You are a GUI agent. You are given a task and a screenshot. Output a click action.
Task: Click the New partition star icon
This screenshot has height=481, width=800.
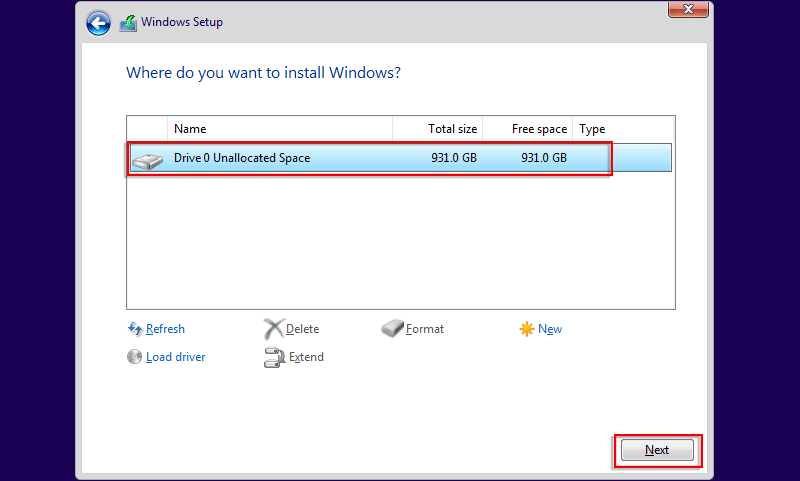[x=527, y=329]
